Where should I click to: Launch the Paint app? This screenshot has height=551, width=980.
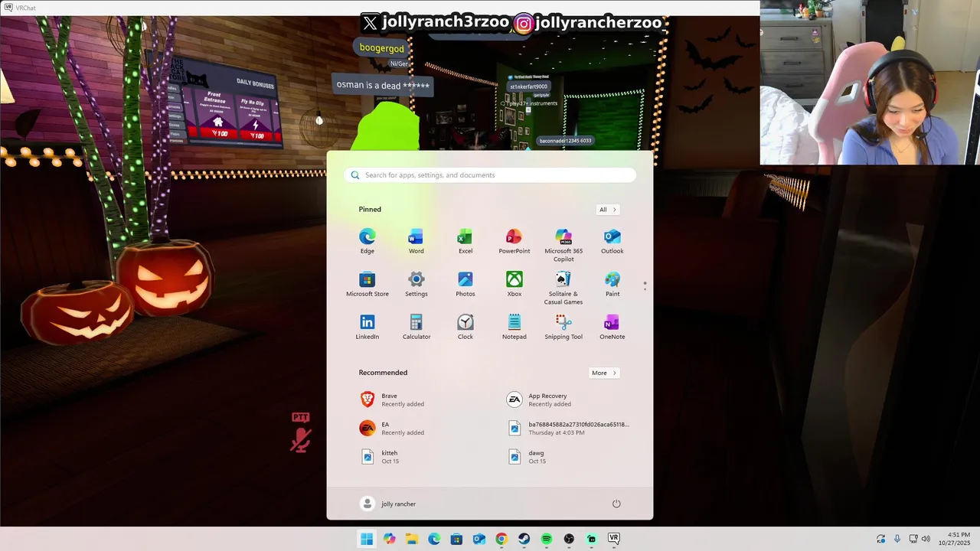(x=612, y=284)
